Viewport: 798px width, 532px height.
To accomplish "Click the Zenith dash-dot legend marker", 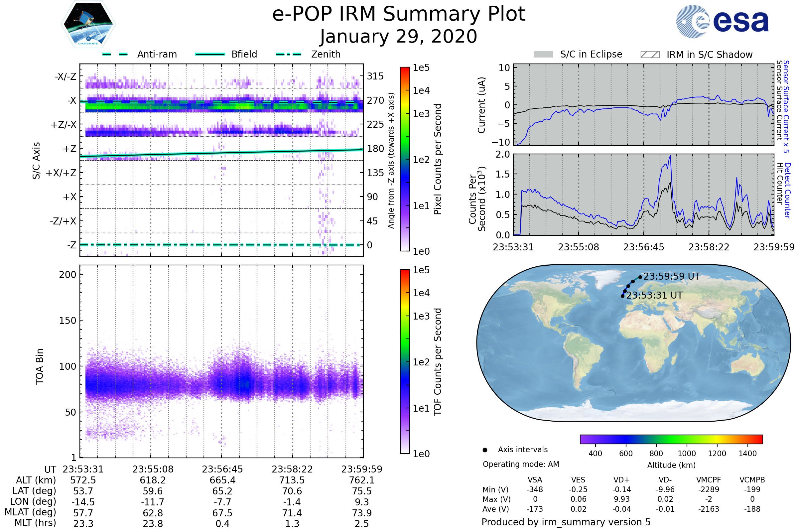I will tap(289, 54).
